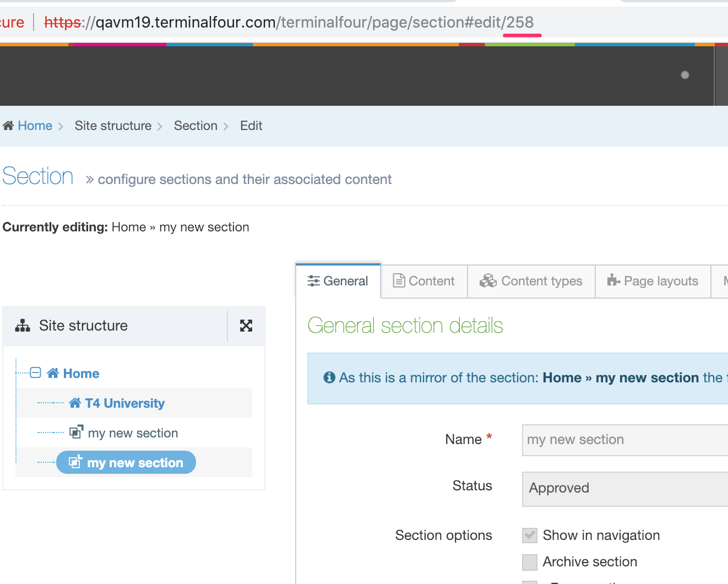The height and width of the screenshot is (584, 728).
Task: Switch to the Content tab
Action: pos(424,281)
